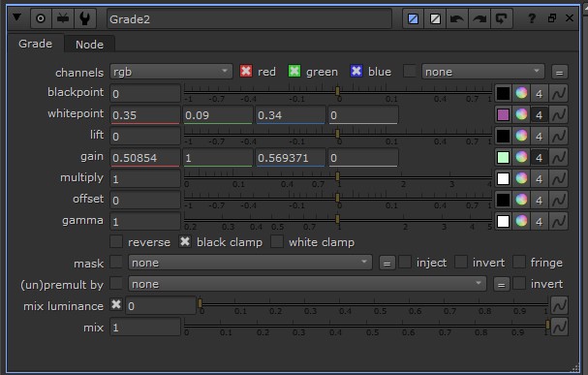The image size is (588, 375).
Task: Open the help question mark icon
Action: [532, 18]
